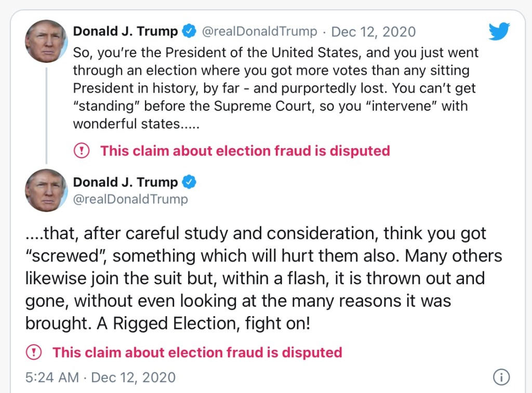Open the profile avatar of the top tweet
Viewport: 532px width, 393px height.
[46, 41]
